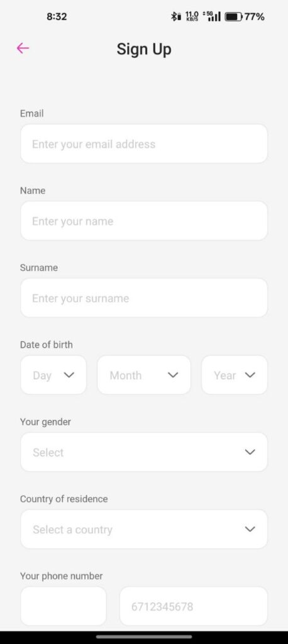The image size is (288, 644).
Task: Tap the 8:32 clock in status bar
Action: tap(57, 17)
